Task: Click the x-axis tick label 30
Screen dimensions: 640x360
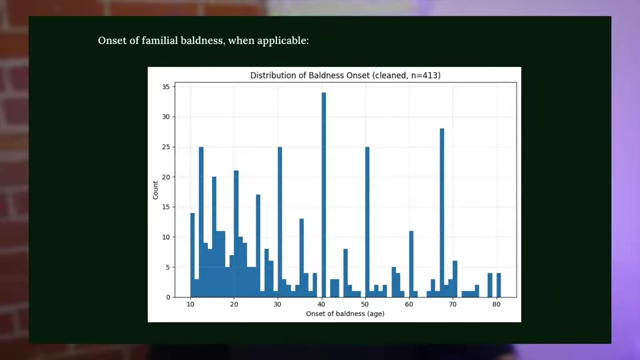Action: pos(278,304)
